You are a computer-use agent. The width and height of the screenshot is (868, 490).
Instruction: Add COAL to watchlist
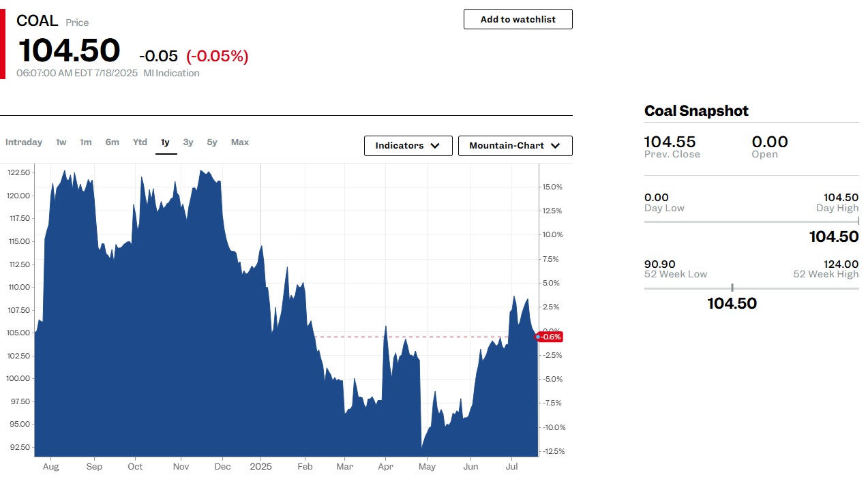[x=518, y=19]
